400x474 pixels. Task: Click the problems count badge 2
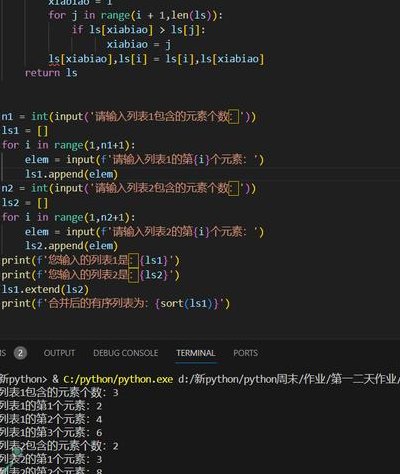coord(20,353)
